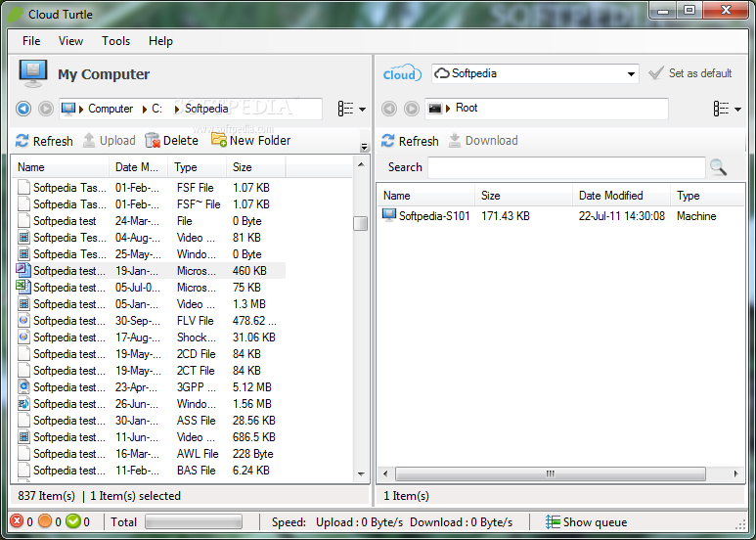Click the cloud pane back arrow icon
756x540 pixels.
[x=389, y=109]
